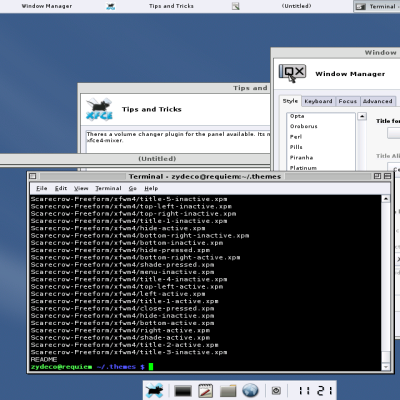Click the Window Manager dialog header icon
400x400 pixels.
tap(292, 73)
